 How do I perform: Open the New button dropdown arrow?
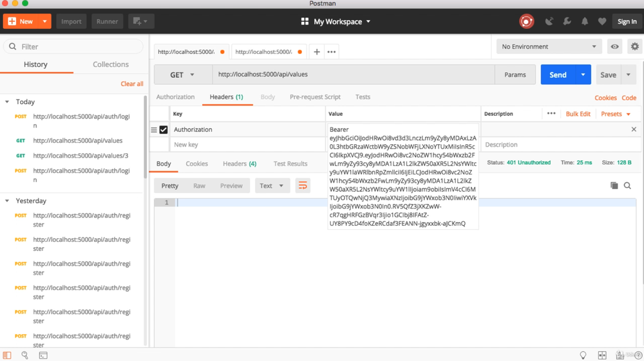pos(45,21)
